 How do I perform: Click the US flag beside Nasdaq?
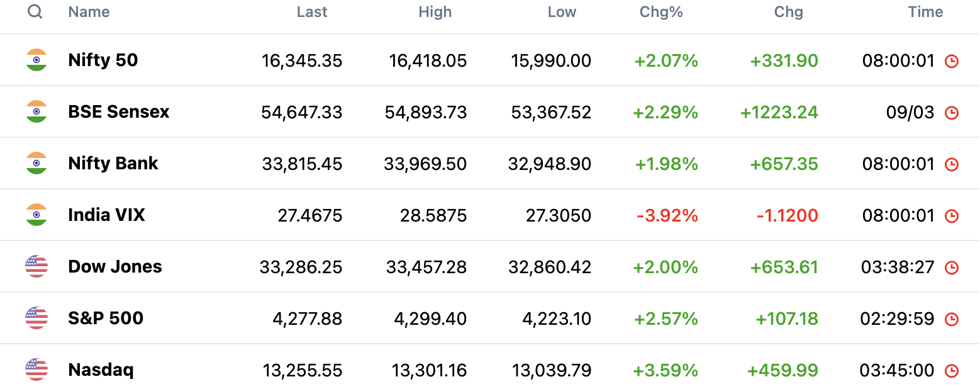[x=36, y=369]
